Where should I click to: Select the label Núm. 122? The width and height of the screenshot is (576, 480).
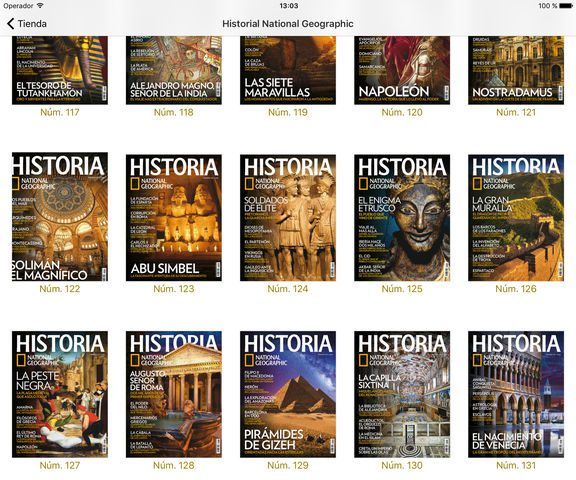60,289
